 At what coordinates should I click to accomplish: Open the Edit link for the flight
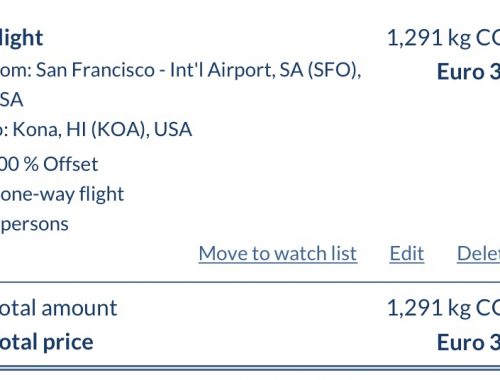pos(407,254)
